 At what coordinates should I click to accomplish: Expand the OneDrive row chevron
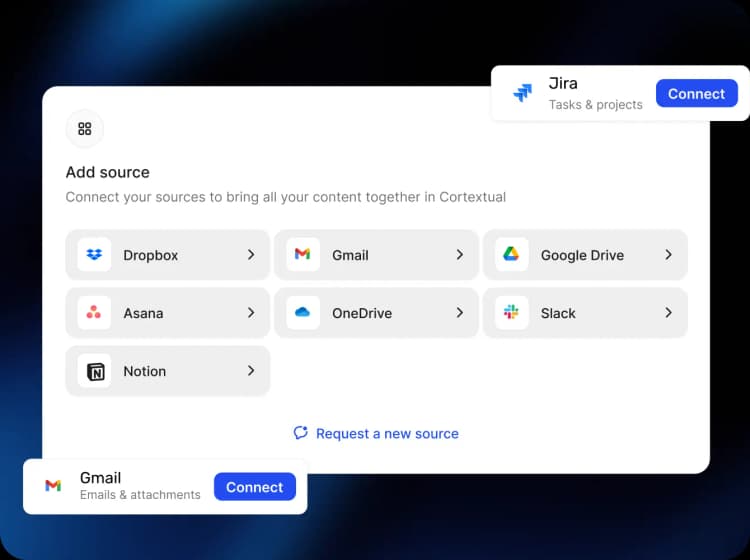[460, 313]
